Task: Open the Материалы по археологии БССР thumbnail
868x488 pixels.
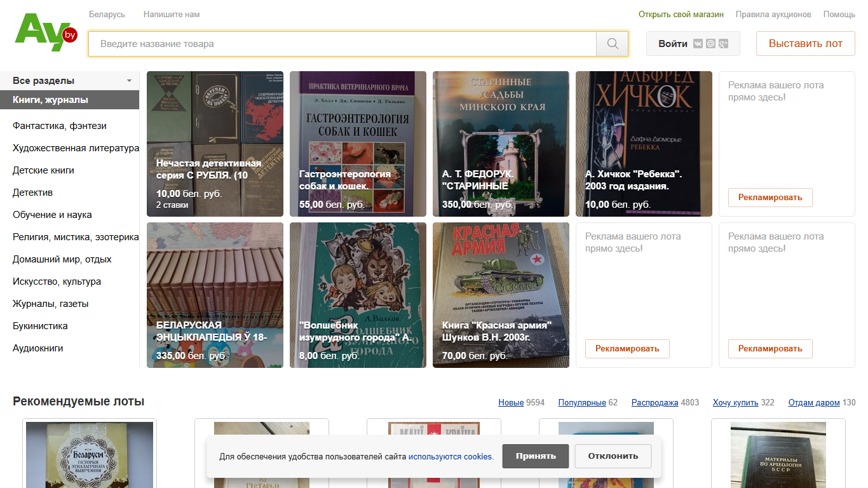Action: tap(778, 455)
